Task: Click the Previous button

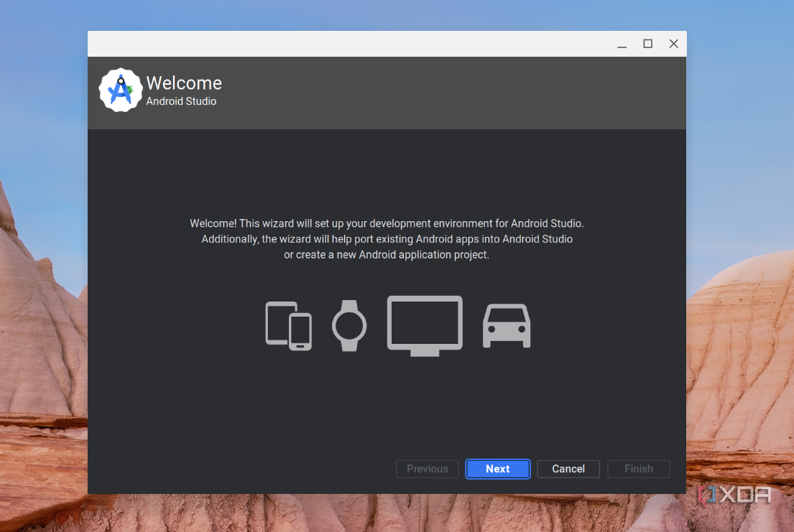Action: [x=428, y=469]
